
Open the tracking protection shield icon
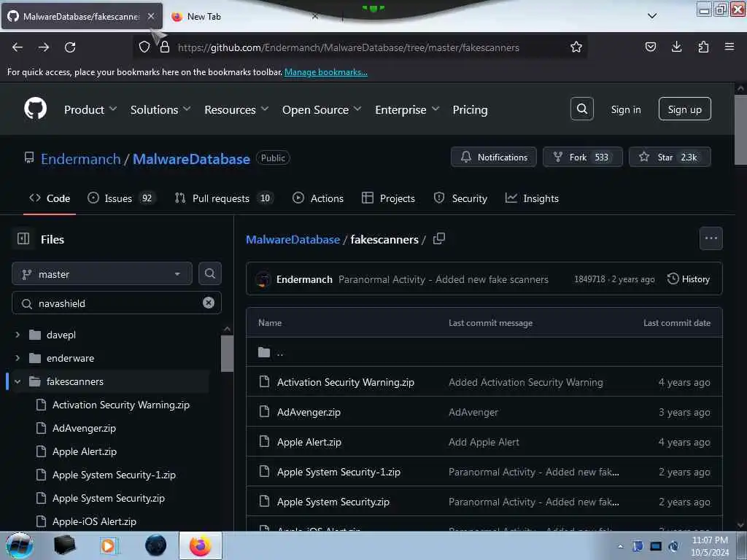144,47
